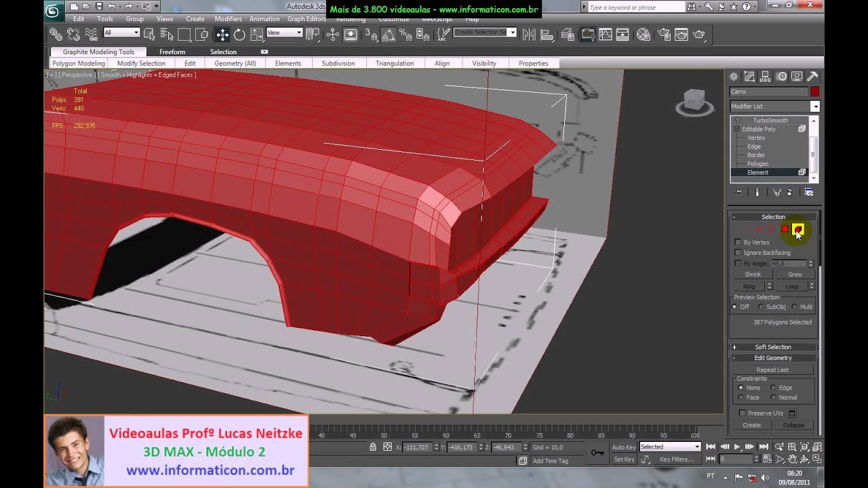868x488 pixels.
Task: Toggle the Angle Snap tool
Action: 389,35
